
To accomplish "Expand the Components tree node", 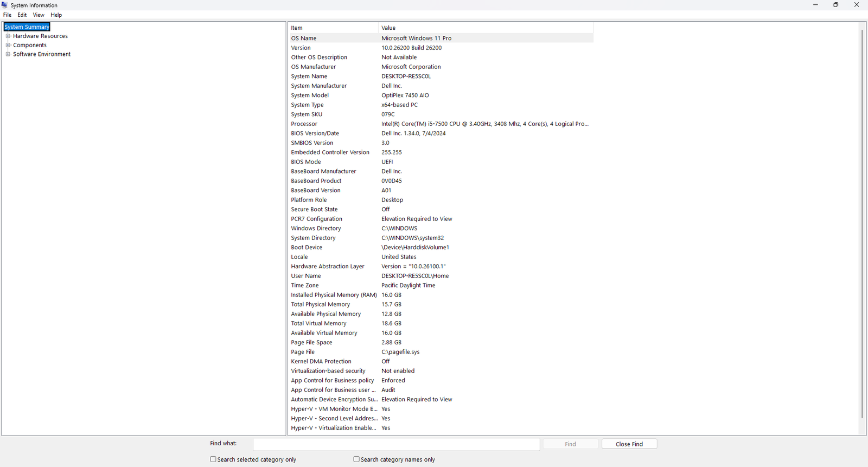I will (8, 45).
